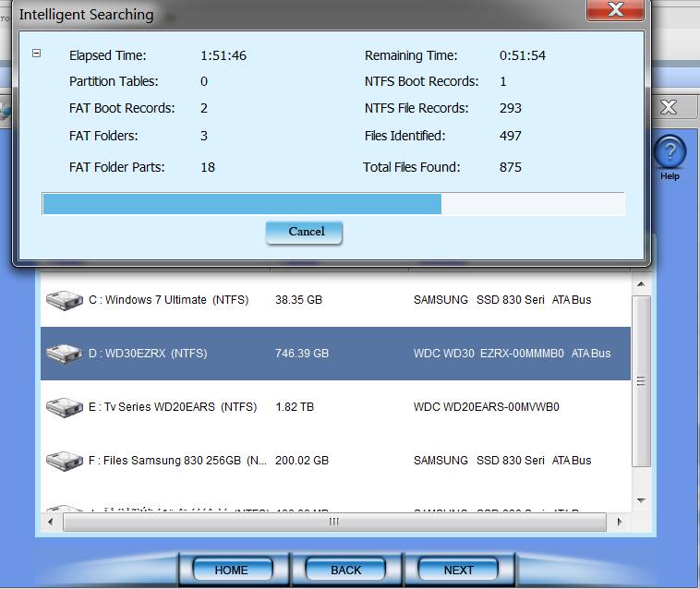Click the Partition Tables label
700x589 pixels.
pyautogui.click(x=114, y=81)
